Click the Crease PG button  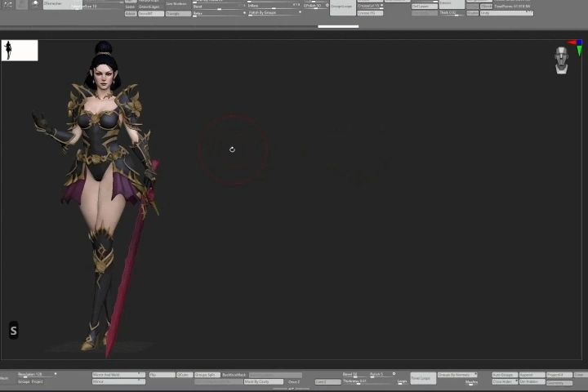pos(370,13)
